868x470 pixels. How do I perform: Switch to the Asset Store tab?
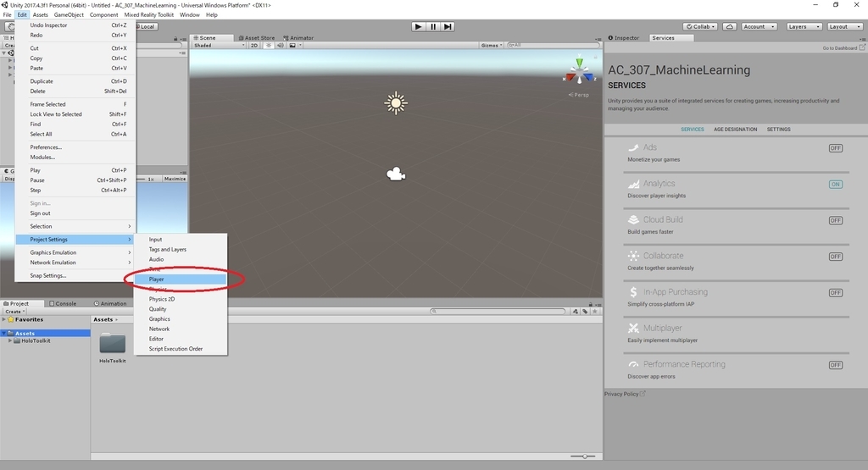pos(256,37)
